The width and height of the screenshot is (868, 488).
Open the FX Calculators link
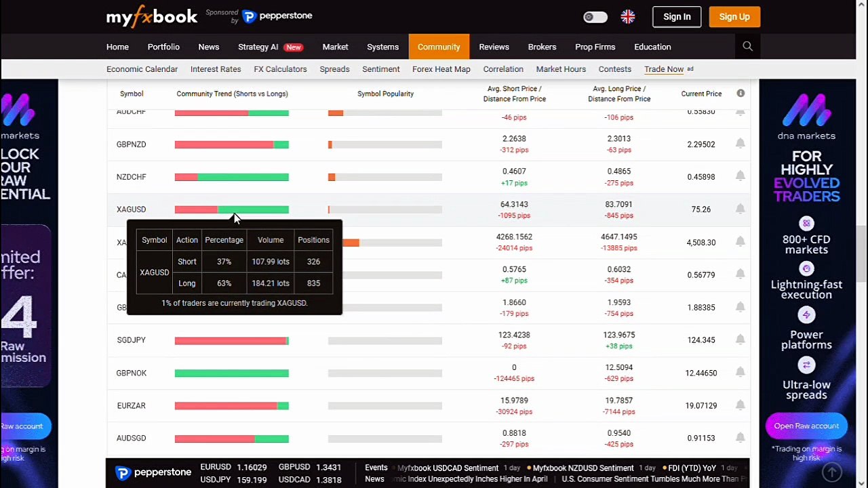tap(280, 69)
